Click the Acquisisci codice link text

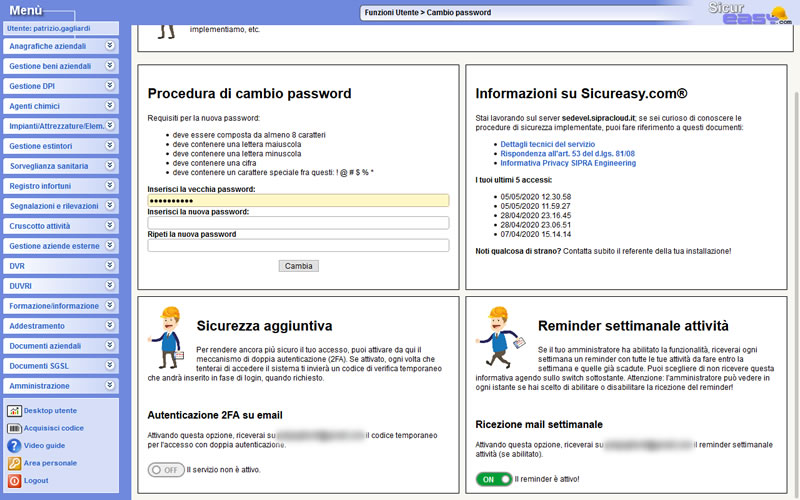point(54,429)
